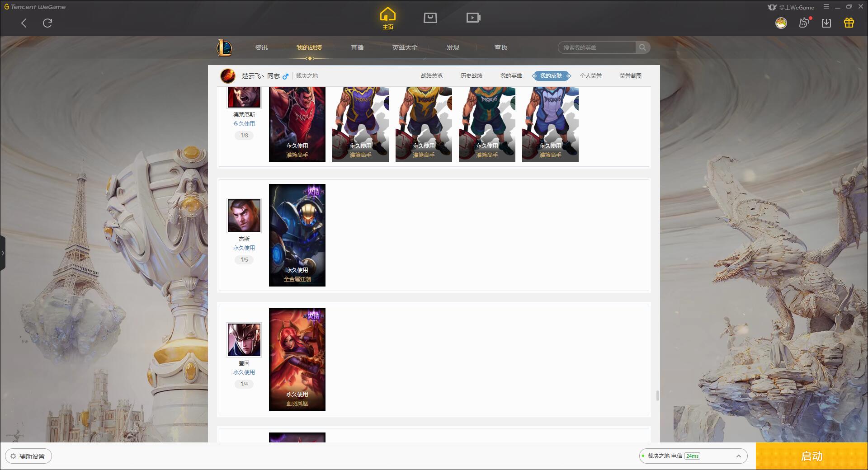Open the 资讯 tab

[x=261, y=47]
